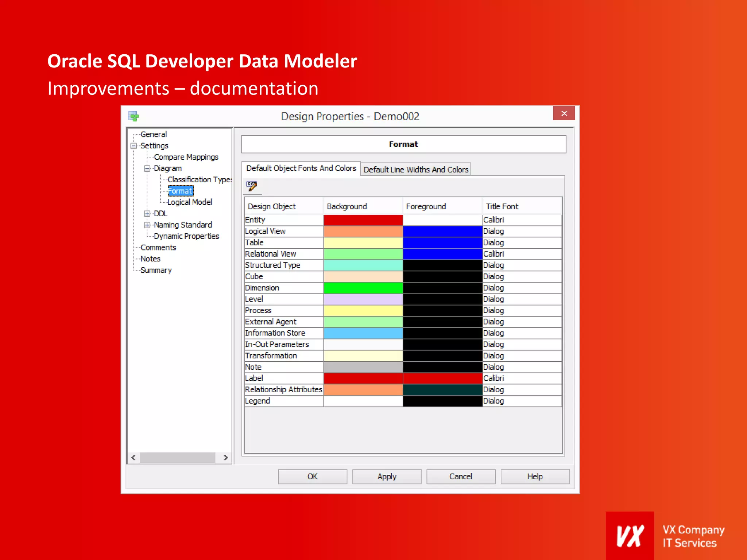Open Help for this dialog
Screen dimensions: 747x560
click(535, 477)
